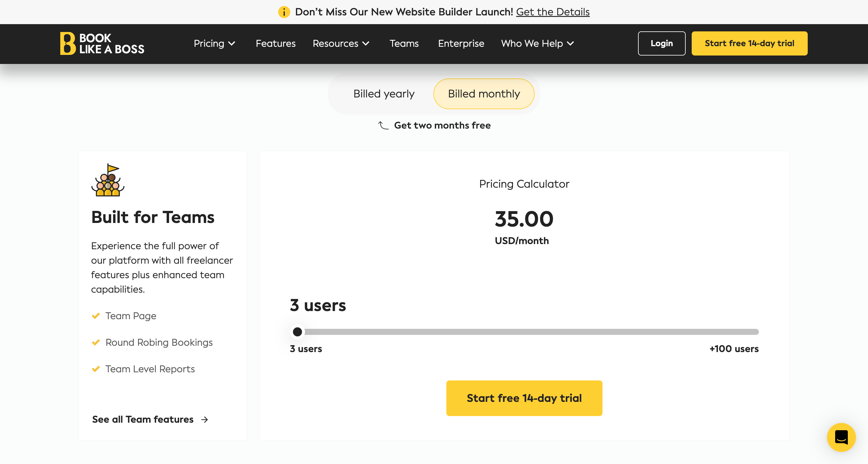Click the checkmark beside Team Level Reports
868x464 pixels.
pyautogui.click(x=96, y=369)
